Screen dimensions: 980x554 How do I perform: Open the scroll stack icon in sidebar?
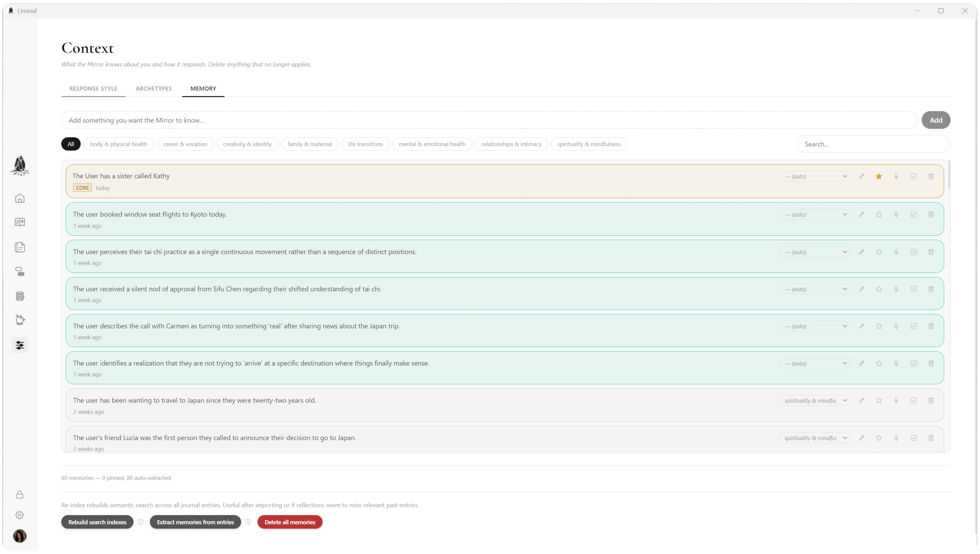[x=19, y=296]
